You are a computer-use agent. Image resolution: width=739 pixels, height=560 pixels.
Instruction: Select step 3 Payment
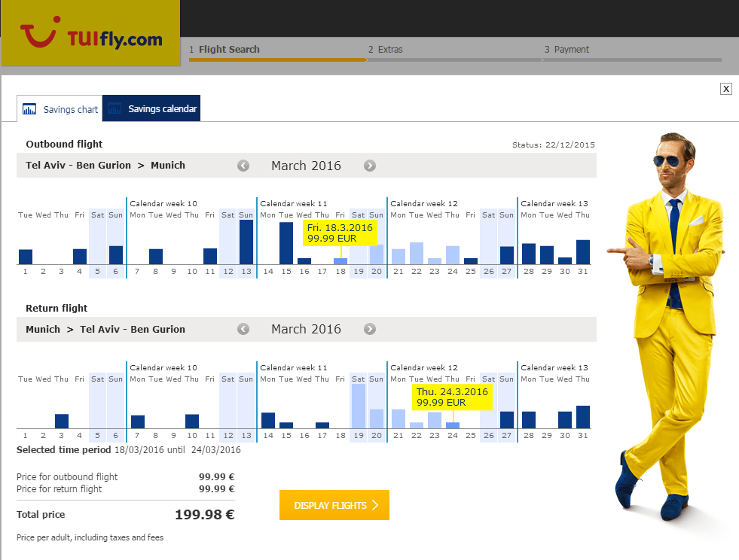pyautogui.click(x=566, y=50)
